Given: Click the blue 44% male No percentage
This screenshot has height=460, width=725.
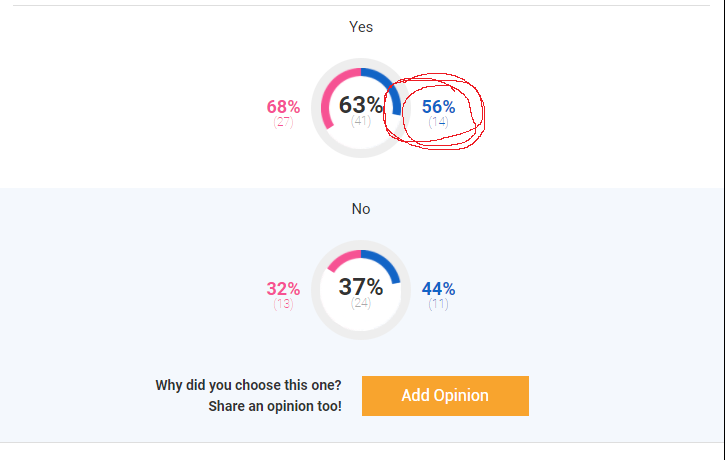Looking at the screenshot, I should click(438, 289).
